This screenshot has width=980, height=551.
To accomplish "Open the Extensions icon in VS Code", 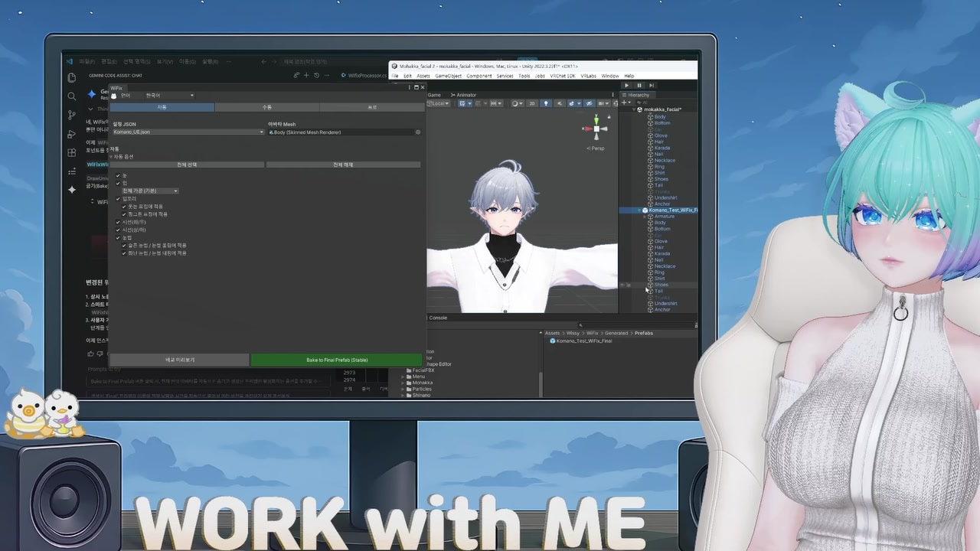I will point(72,152).
